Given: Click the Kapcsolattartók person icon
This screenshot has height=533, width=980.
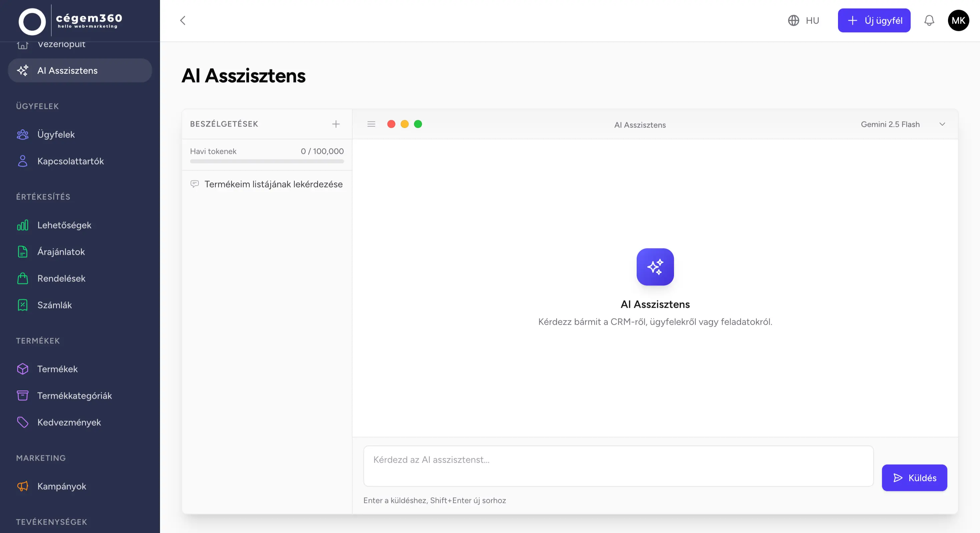Looking at the screenshot, I should (x=22, y=161).
